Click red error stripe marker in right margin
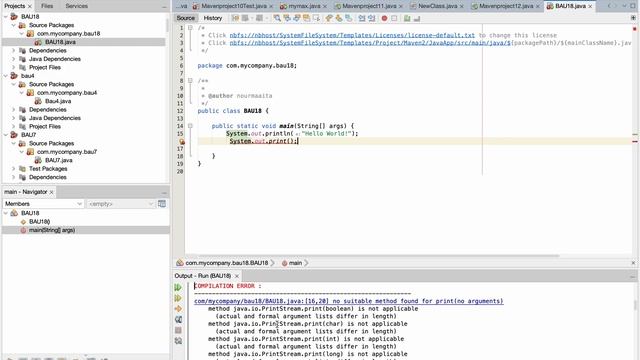 (x=635, y=141)
